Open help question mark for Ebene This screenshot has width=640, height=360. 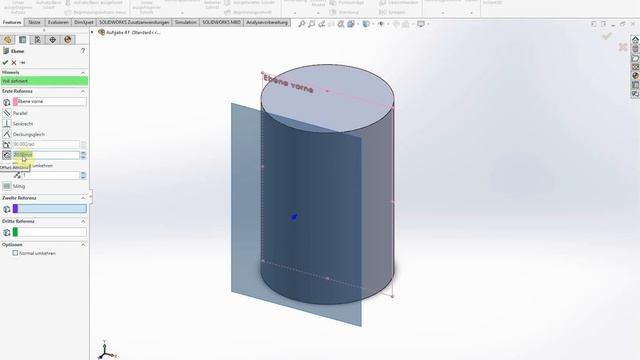83,51
